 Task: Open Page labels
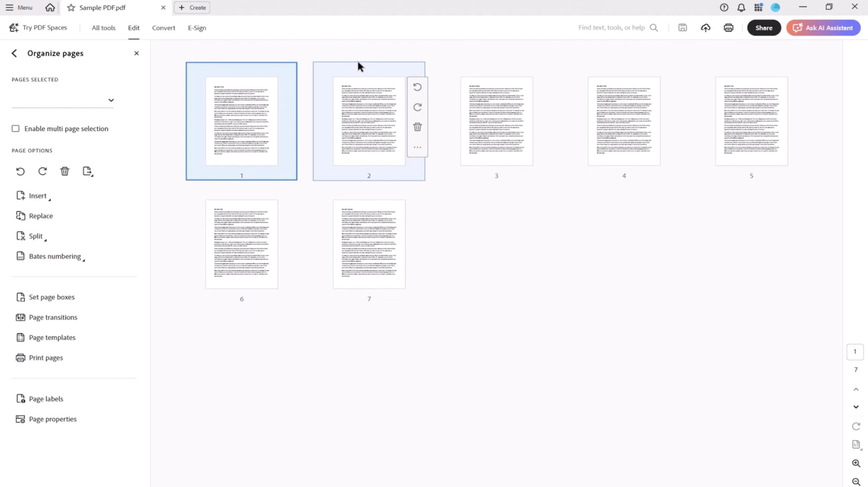coord(39,399)
